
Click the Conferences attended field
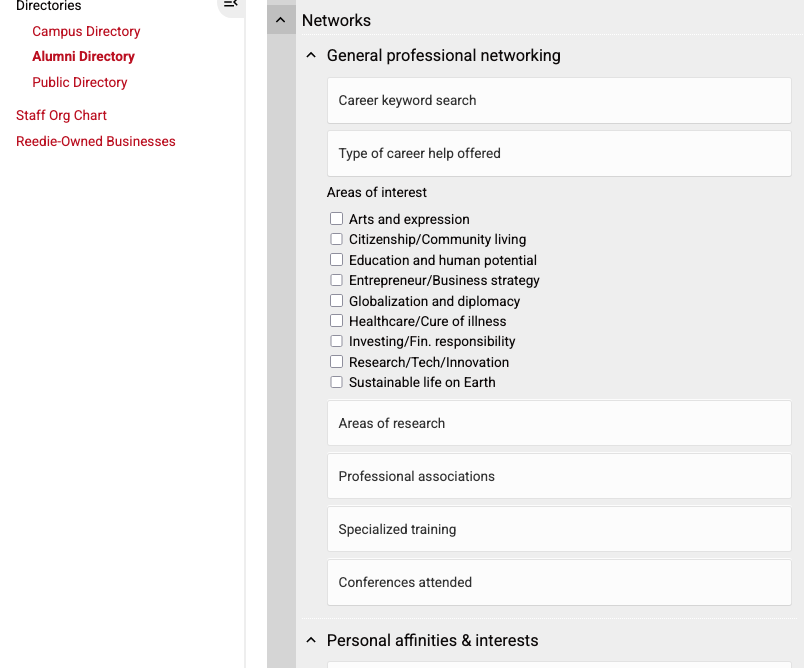558,582
